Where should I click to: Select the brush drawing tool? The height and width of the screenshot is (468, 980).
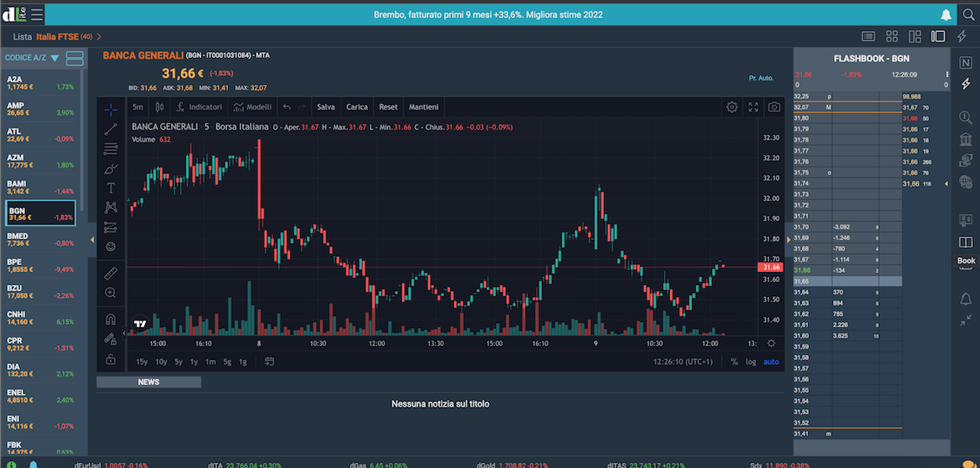coord(111,168)
